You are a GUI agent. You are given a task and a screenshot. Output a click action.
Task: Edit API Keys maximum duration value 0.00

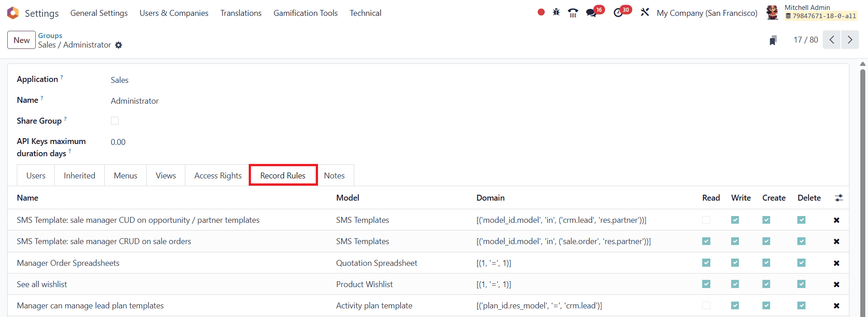(118, 142)
